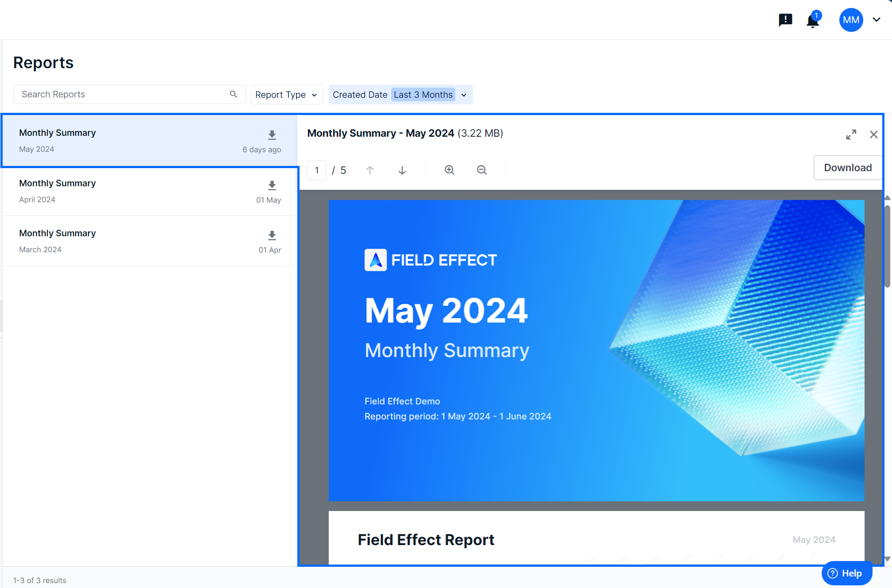Click download icon for March 2024 summary

(272, 235)
